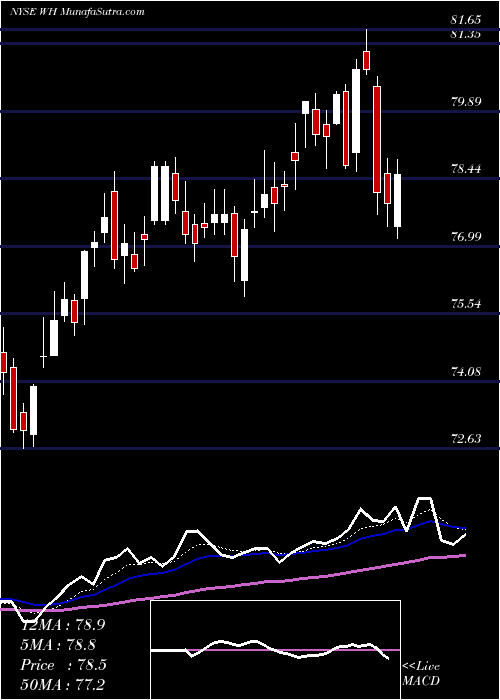Select the 74.08 price level label
500x700 pixels.
(x=466, y=371)
